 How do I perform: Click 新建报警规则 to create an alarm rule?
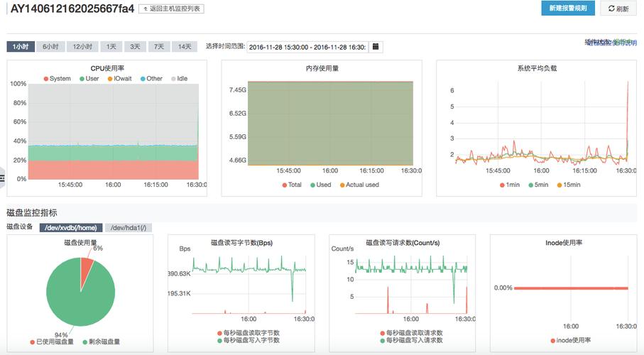click(568, 9)
